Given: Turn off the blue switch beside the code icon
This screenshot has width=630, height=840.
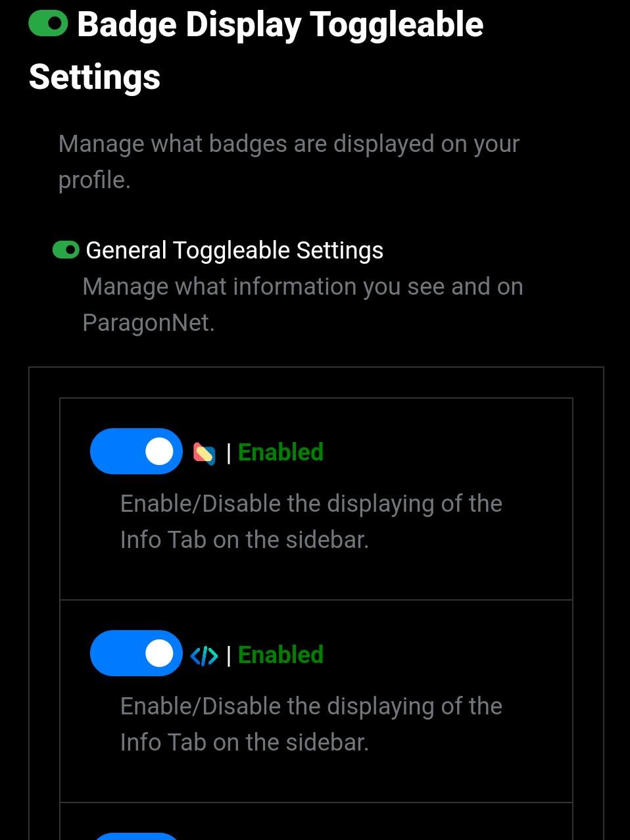Looking at the screenshot, I should 136,653.
